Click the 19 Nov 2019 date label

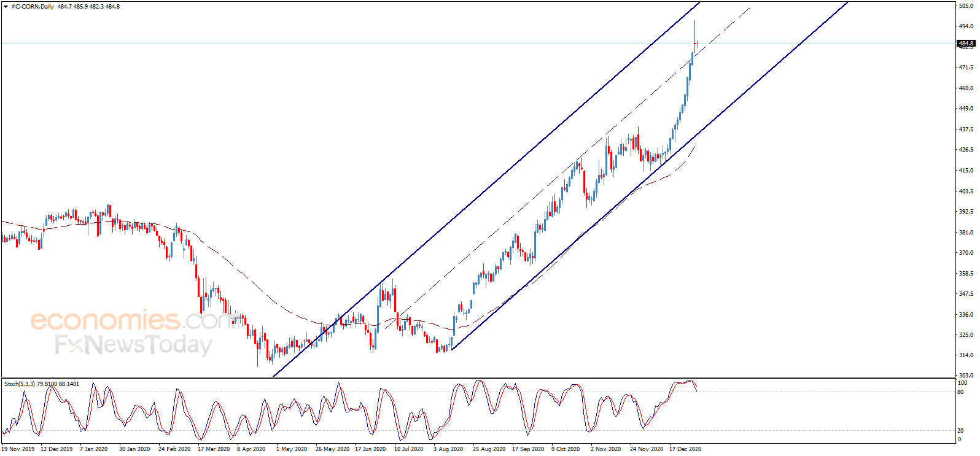click(x=18, y=449)
